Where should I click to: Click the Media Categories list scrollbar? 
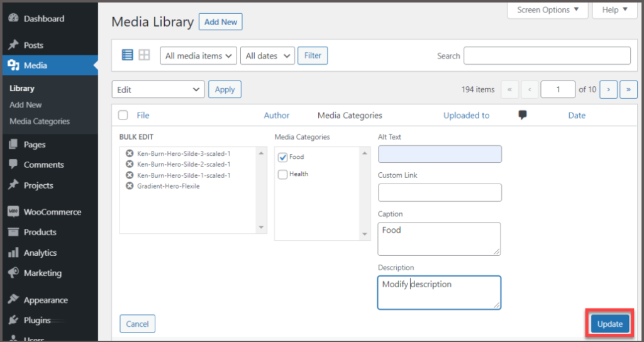tap(365, 192)
